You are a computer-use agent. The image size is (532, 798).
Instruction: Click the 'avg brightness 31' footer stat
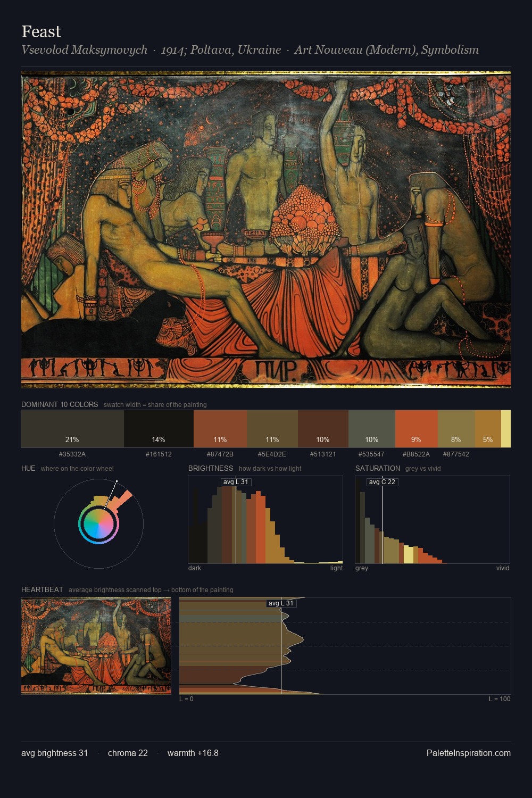click(55, 753)
